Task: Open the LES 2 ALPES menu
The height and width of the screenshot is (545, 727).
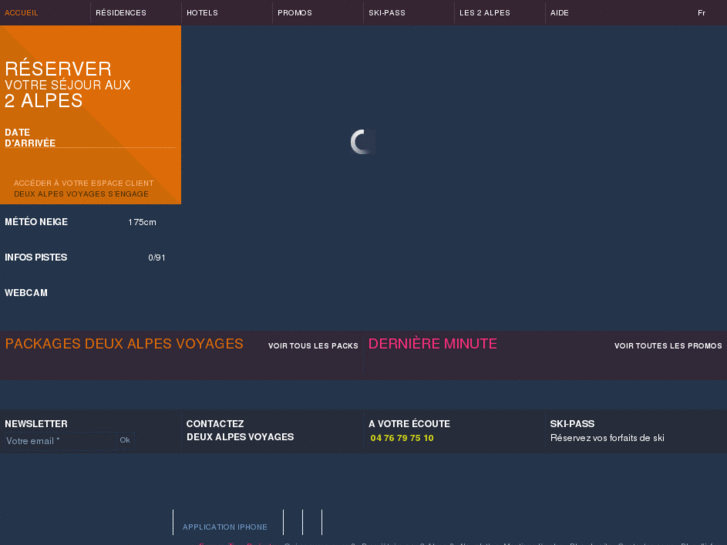Action: pos(485,13)
